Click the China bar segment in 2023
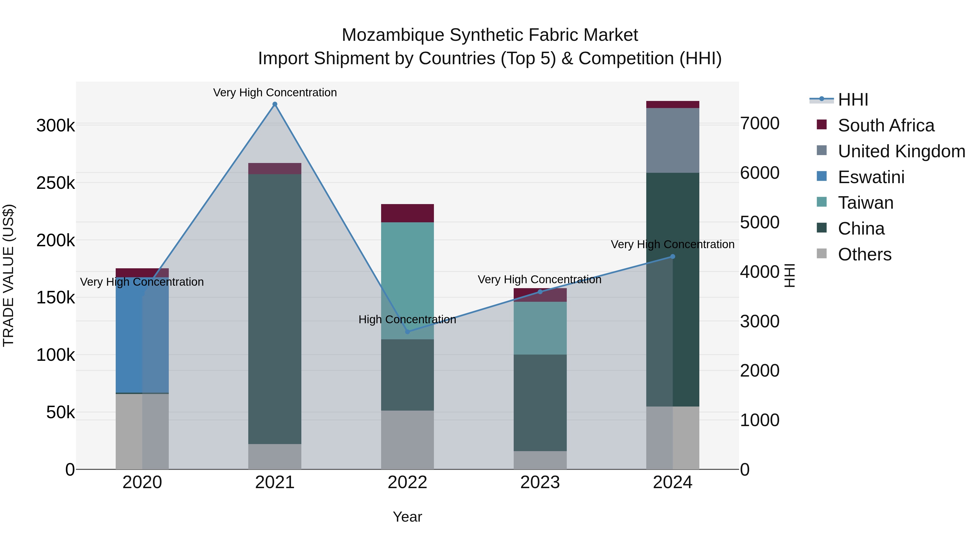 coord(540,403)
